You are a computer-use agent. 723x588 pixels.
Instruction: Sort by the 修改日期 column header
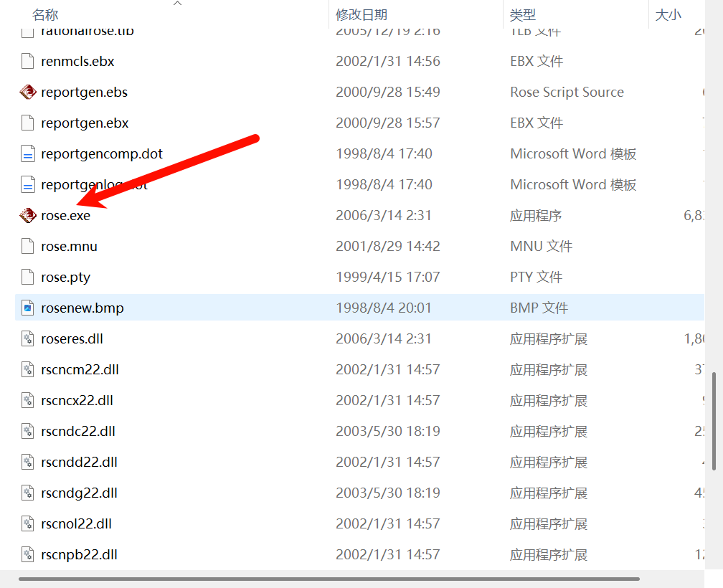pos(361,15)
